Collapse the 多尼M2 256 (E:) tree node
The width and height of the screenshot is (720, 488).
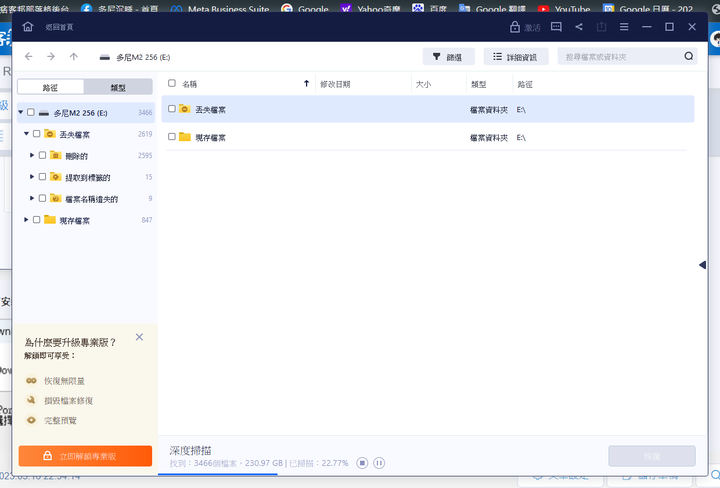(x=21, y=112)
